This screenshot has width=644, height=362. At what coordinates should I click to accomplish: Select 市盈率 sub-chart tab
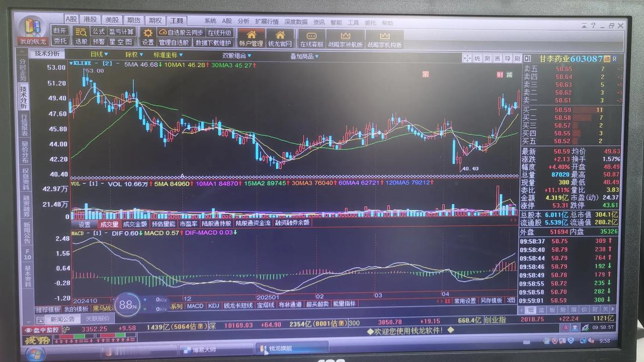pyautogui.click(x=189, y=223)
